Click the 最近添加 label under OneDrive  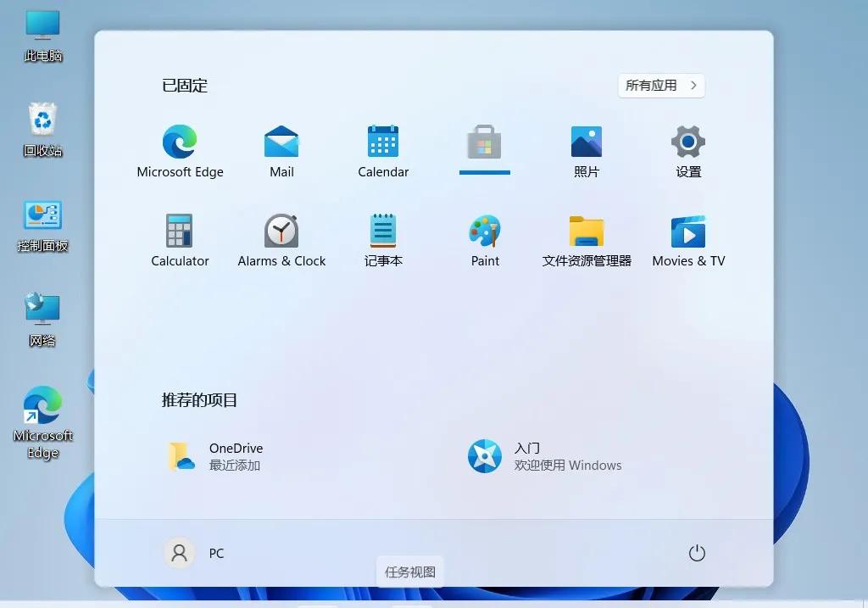pos(235,466)
